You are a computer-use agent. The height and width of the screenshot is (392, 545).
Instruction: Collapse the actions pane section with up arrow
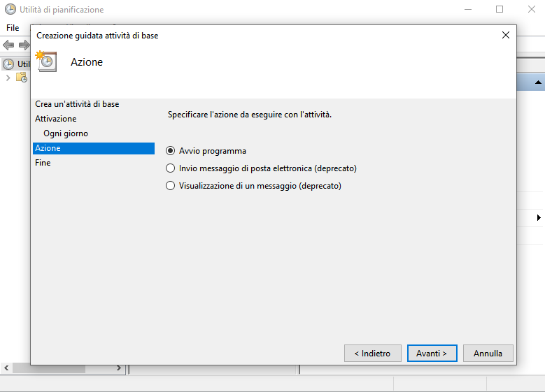538,82
